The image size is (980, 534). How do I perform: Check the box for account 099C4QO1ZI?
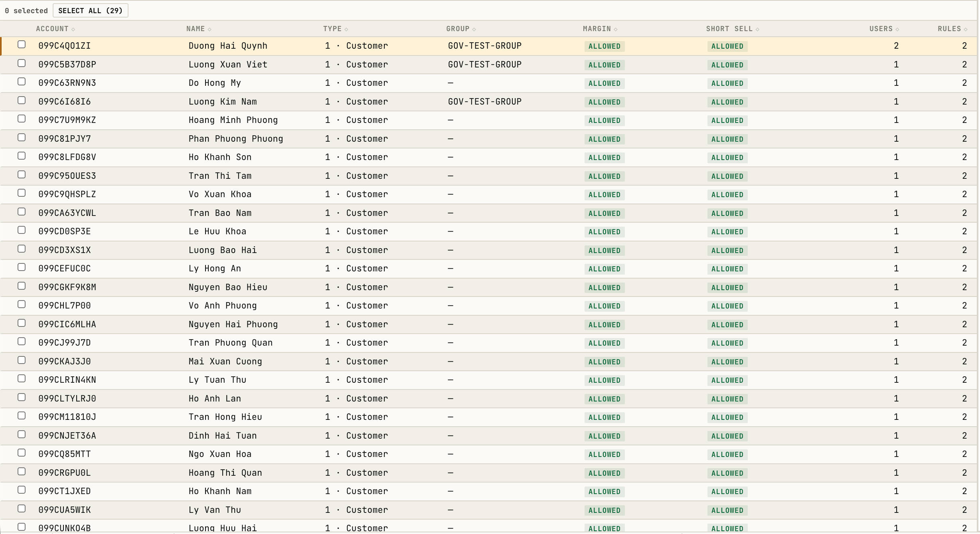[x=22, y=45]
